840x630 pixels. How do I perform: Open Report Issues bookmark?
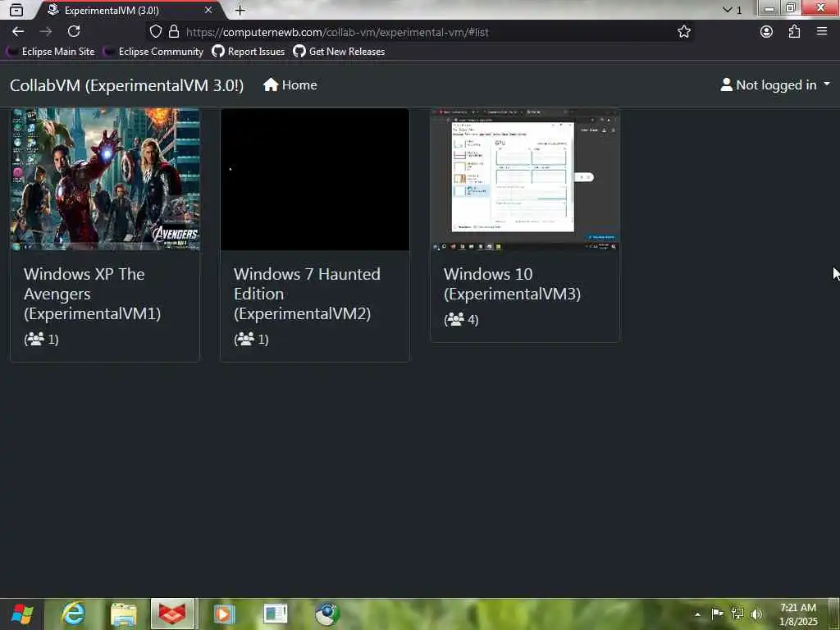pyautogui.click(x=249, y=52)
